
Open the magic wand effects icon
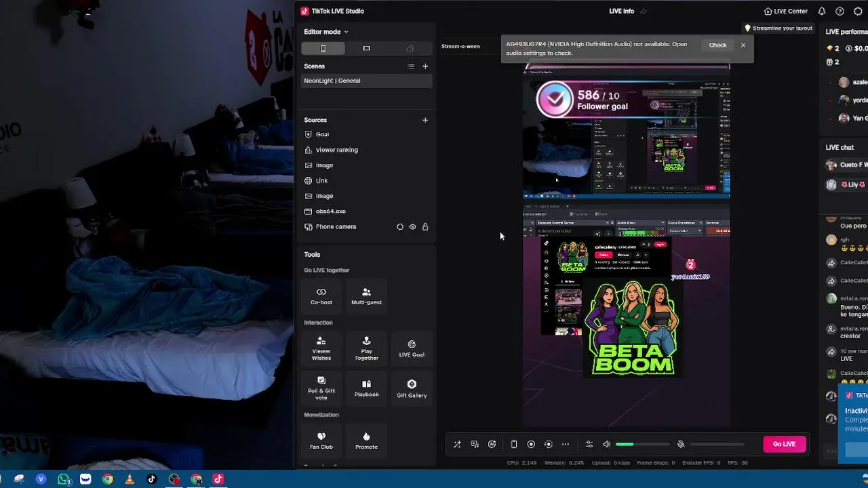tap(457, 445)
